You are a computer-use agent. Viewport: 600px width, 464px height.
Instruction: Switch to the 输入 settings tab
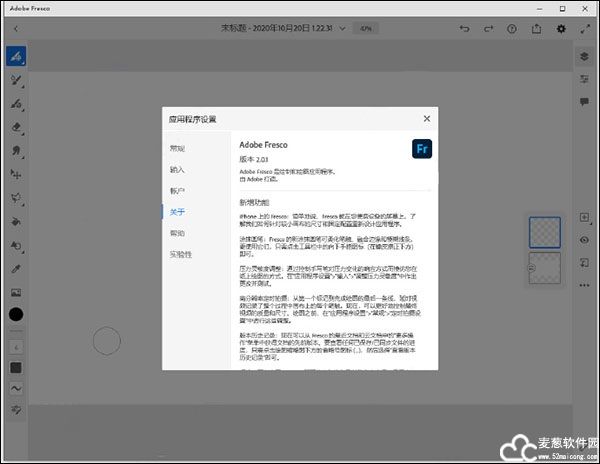pos(177,169)
